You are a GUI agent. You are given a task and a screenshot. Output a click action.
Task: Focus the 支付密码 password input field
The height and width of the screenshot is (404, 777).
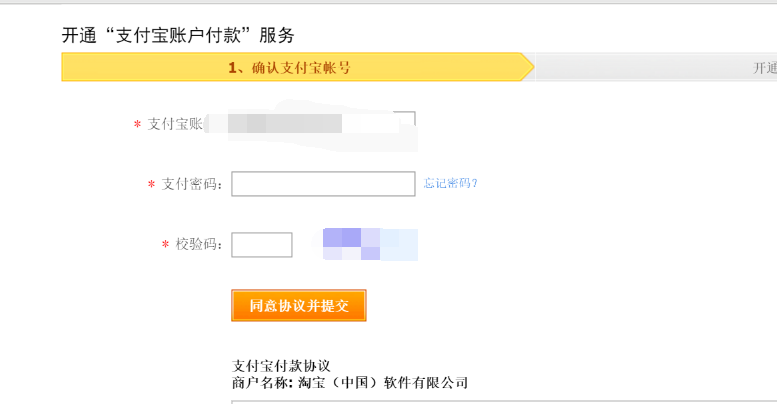322,184
